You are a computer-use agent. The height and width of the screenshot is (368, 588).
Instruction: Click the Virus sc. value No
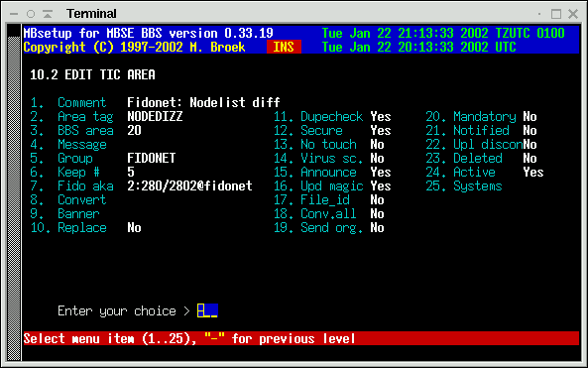(377, 159)
